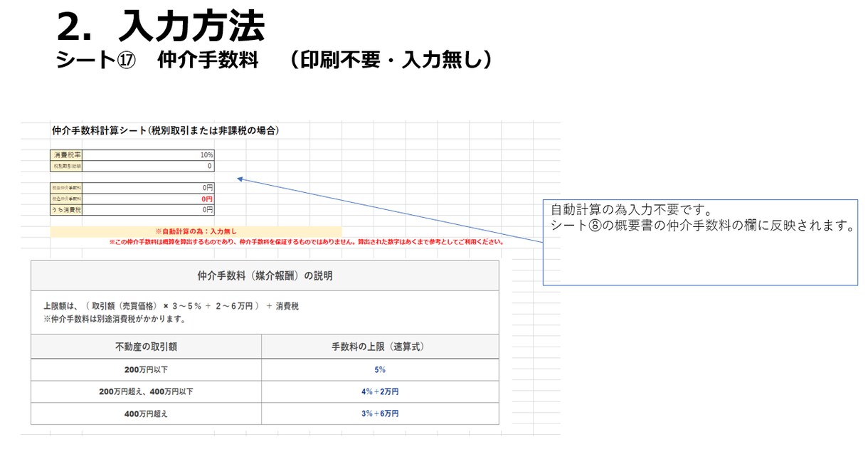Select the 税抜仲介手数料 value cell showing 0円
868x474 pixels.
[x=148, y=188]
